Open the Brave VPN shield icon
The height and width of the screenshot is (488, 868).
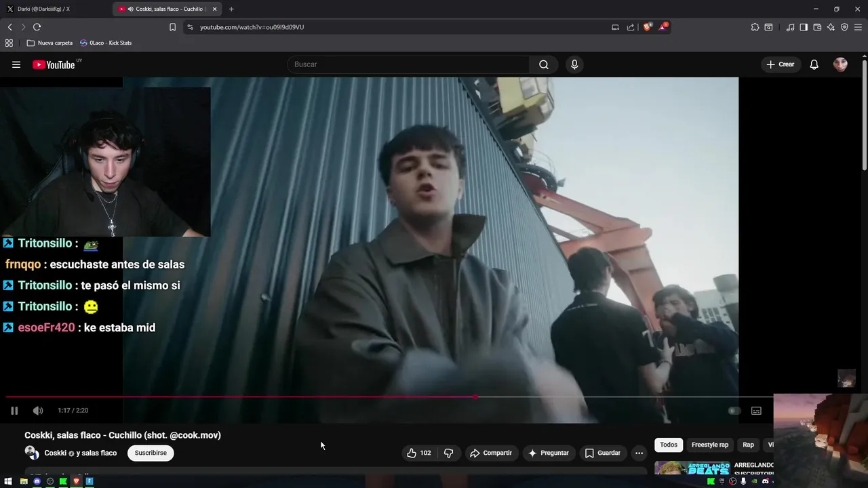[844, 27]
